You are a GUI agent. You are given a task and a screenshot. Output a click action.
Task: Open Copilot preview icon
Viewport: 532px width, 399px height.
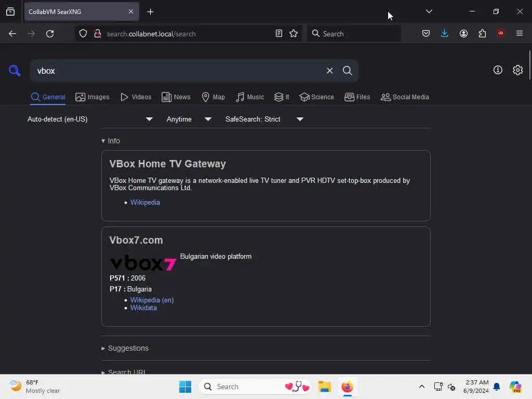[x=515, y=387]
